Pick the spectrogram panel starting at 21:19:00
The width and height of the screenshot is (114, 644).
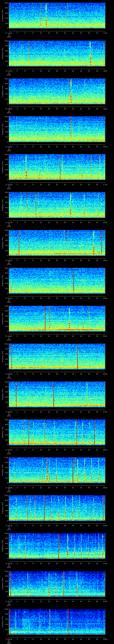point(57,129)
